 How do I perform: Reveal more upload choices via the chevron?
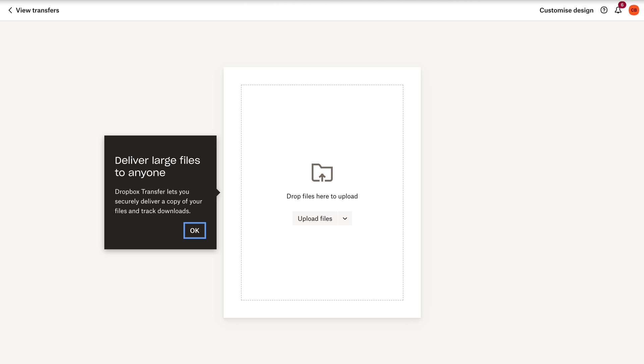344,218
